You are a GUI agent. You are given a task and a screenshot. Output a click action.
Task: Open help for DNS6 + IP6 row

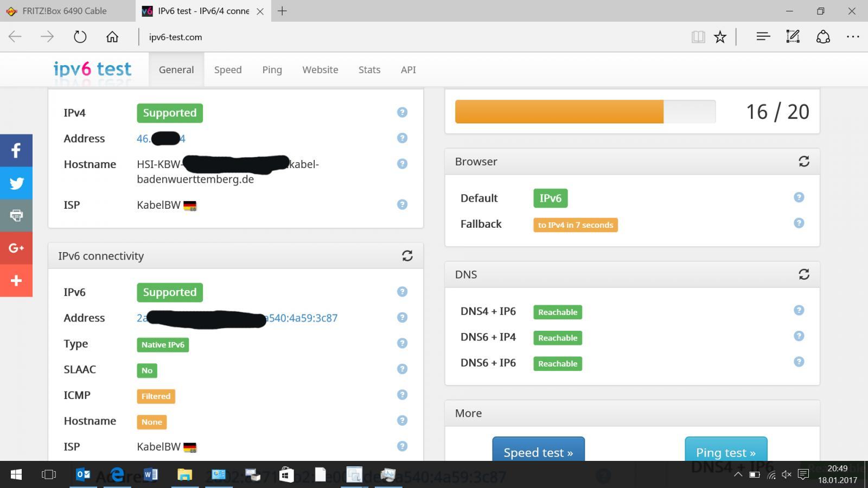pos(799,362)
